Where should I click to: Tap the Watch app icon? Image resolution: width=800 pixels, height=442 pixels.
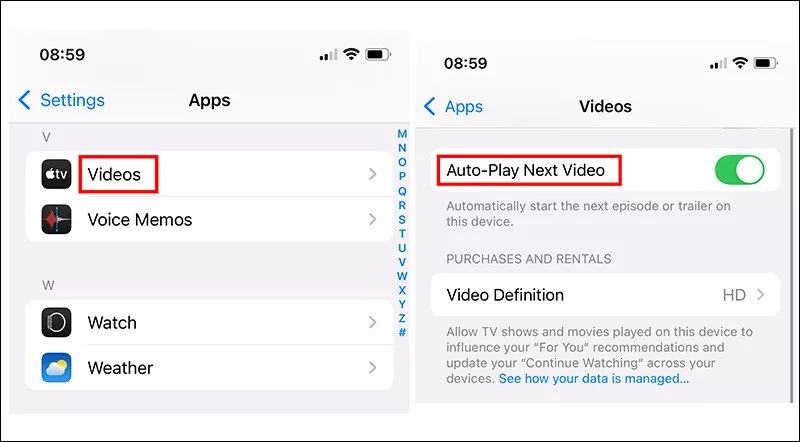57,323
